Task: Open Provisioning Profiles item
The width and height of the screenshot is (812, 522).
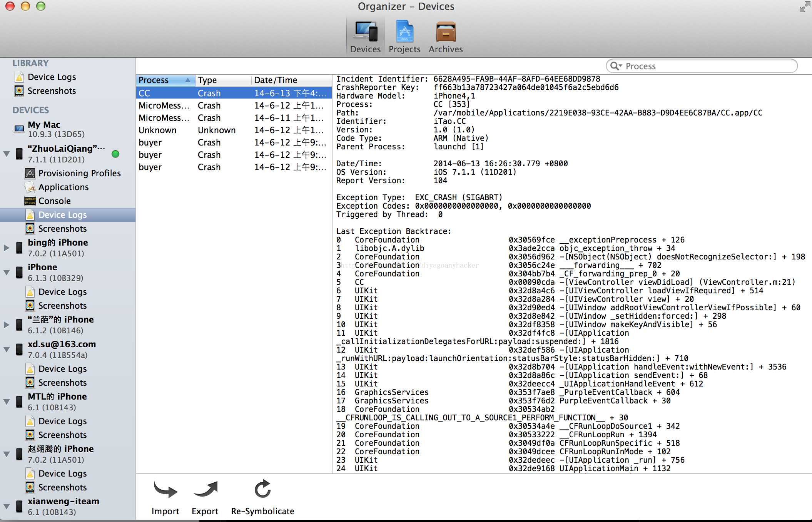Action: coord(79,173)
